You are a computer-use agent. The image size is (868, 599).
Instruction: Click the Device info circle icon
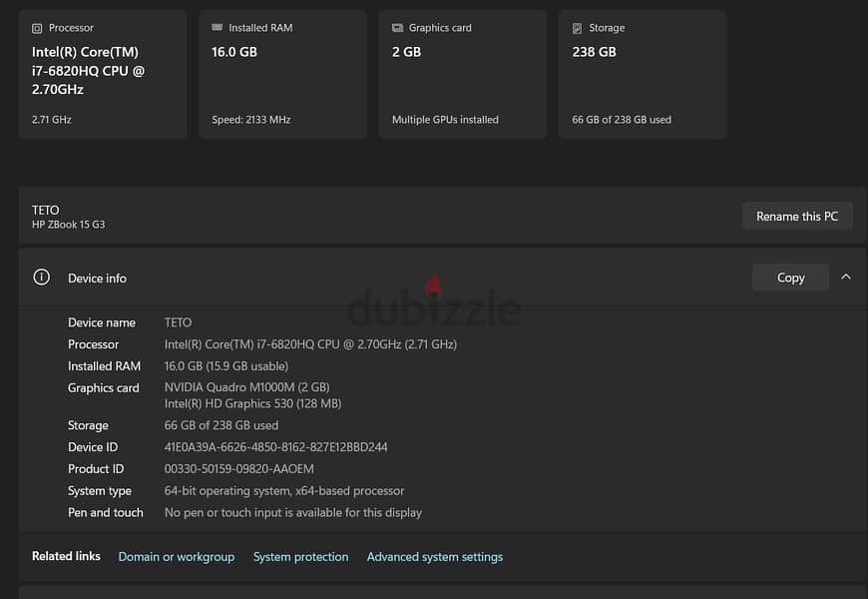click(x=42, y=278)
